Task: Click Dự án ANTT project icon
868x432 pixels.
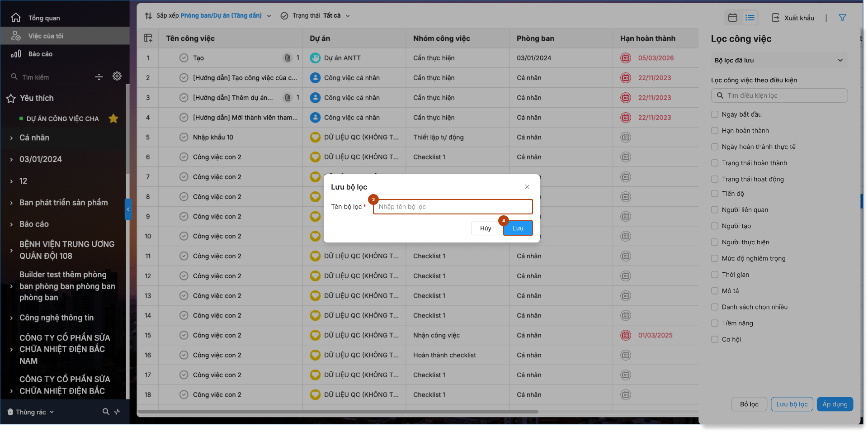Action: click(x=315, y=58)
